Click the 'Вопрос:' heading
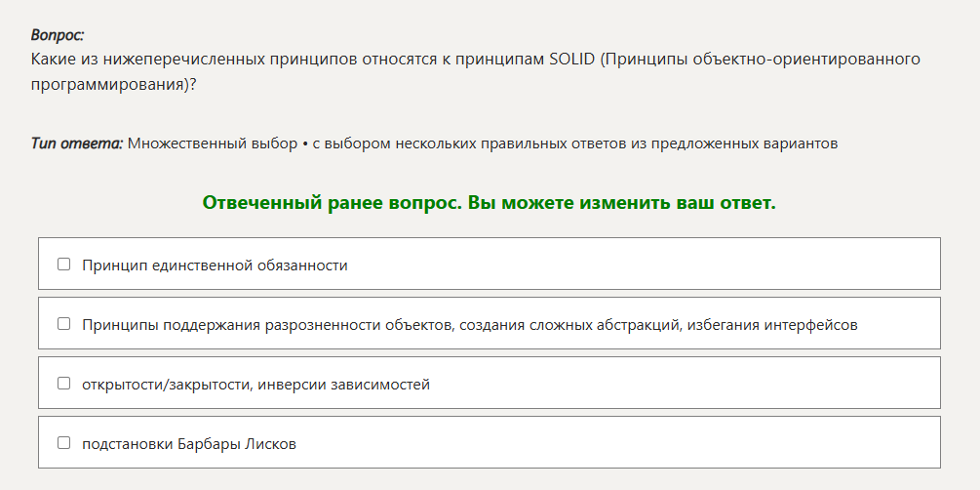 pos(58,35)
